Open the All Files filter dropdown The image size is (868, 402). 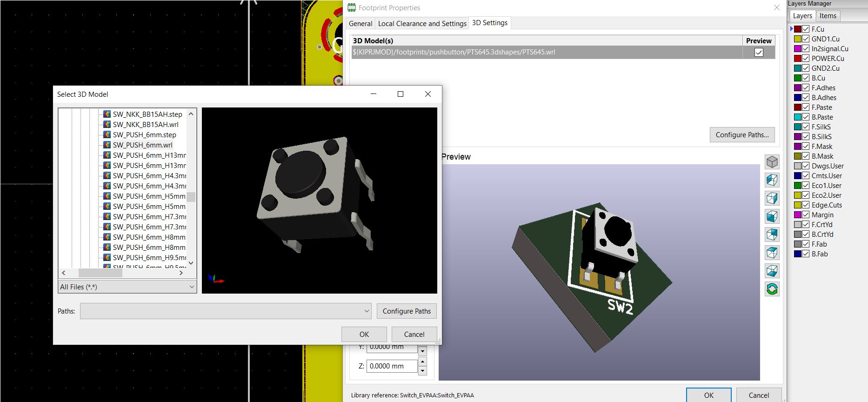pyautogui.click(x=127, y=287)
